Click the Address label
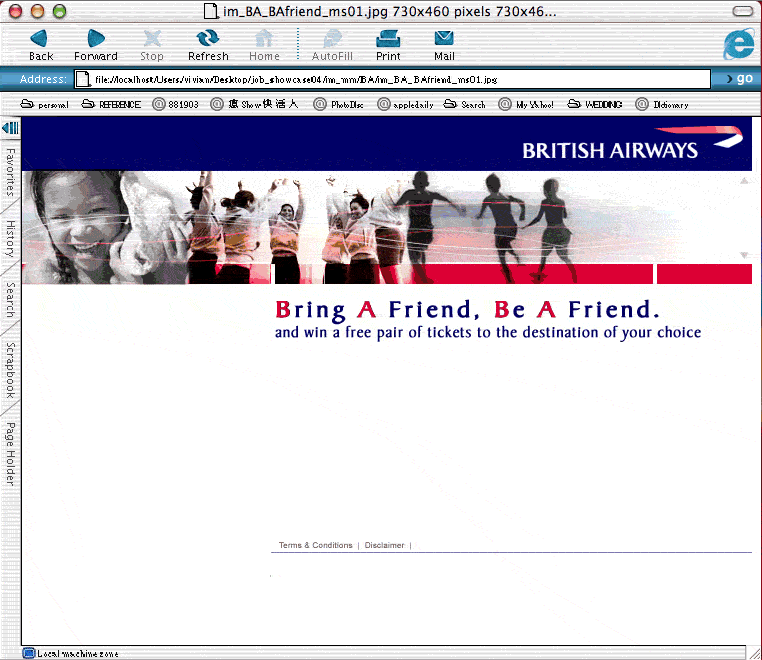Screen dimensions: 762x660 43,79
